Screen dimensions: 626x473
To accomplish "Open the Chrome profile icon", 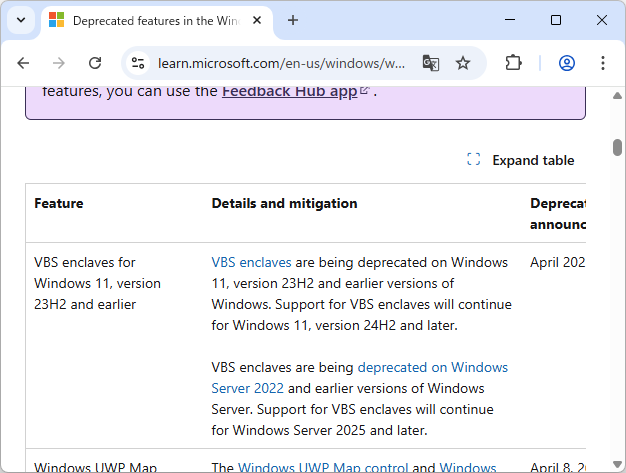I will coord(567,63).
